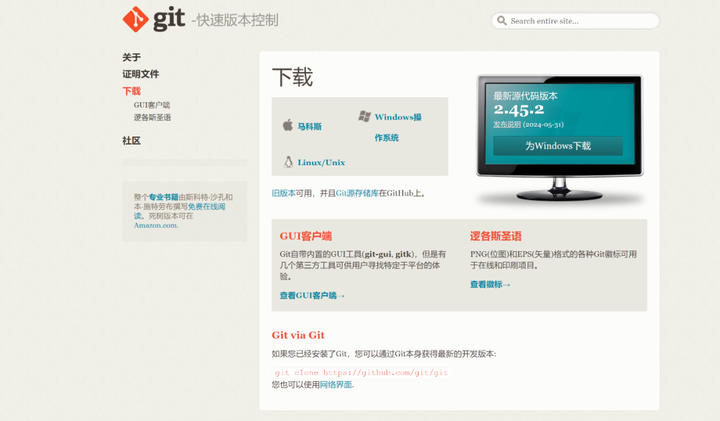Click the Windows flag icon
720x421 pixels.
pos(365,116)
